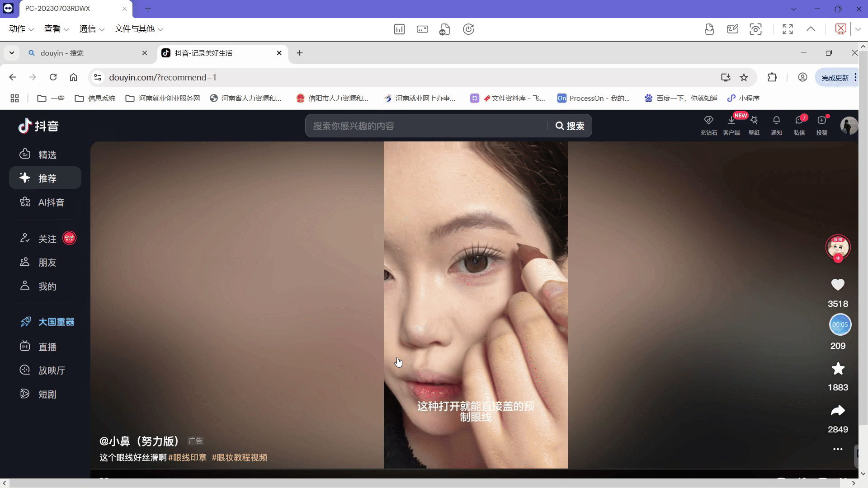The height and width of the screenshot is (488, 868).
Task: Like the video with the heart icon
Action: (x=838, y=285)
